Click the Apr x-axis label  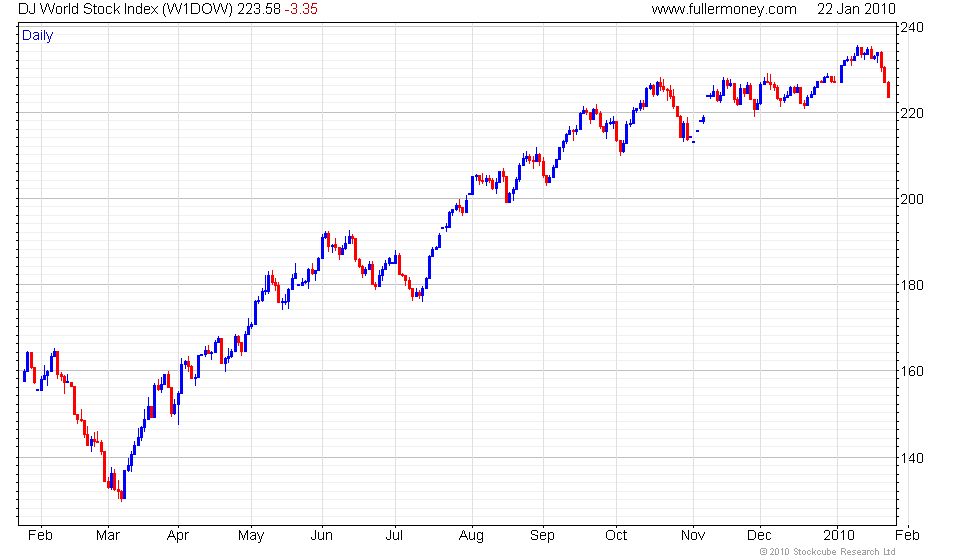point(178,536)
